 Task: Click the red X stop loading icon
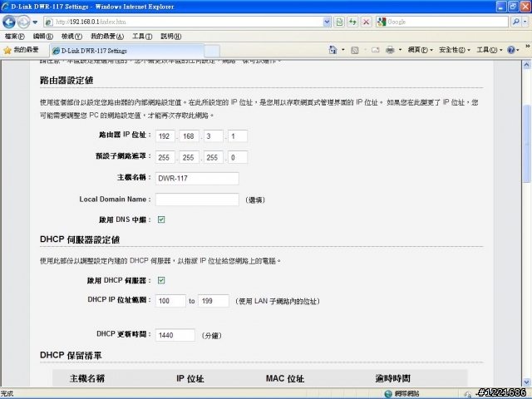(367, 22)
